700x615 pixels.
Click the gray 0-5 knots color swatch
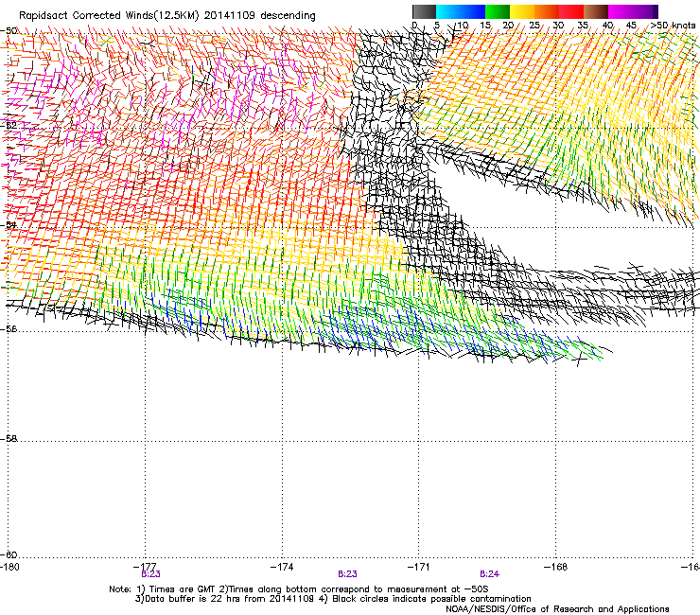424,11
